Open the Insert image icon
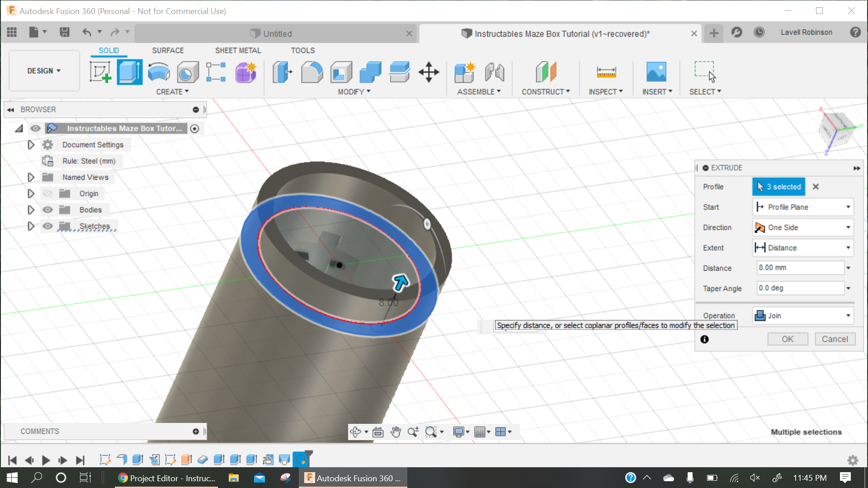 pyautogui.click(x=656, y=72)
